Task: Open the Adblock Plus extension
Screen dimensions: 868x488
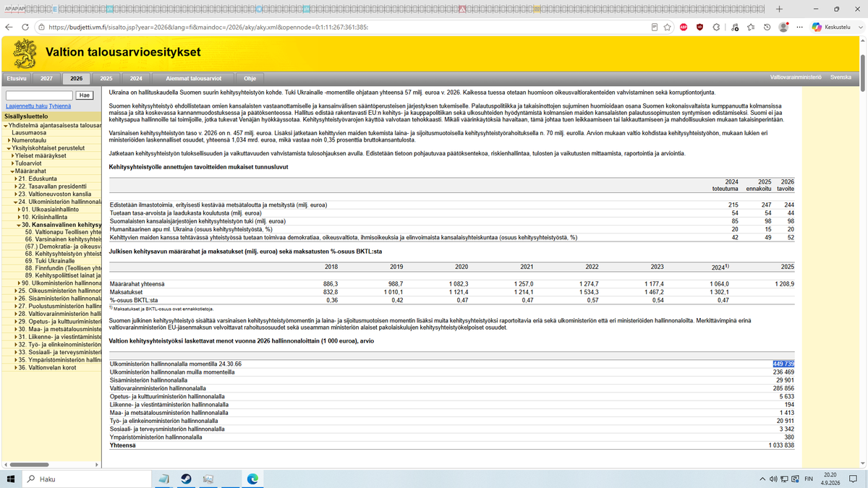Action: (x=683, y=27)
